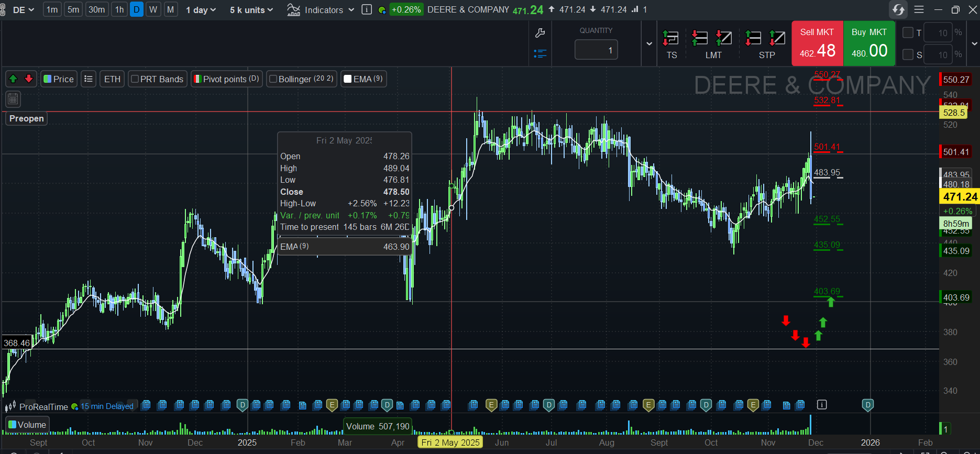Open the price settings list icon
Image resolution: width=980 pixels, height=454 pixels.
tap(89, 79)
